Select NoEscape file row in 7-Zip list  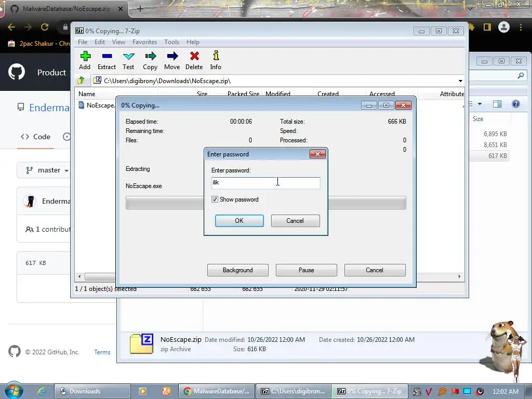[x=97, y=105]
